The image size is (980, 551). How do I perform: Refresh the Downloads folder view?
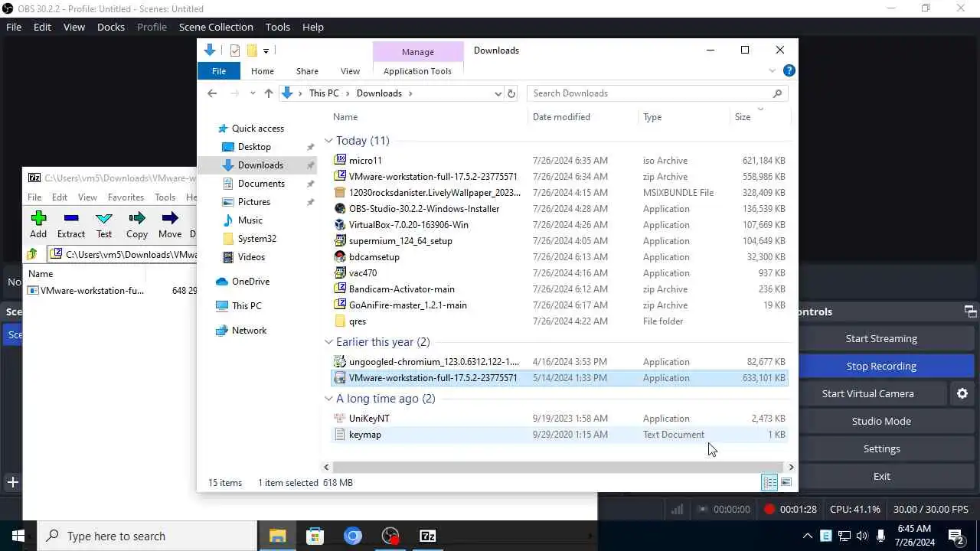tap(511, 93)
